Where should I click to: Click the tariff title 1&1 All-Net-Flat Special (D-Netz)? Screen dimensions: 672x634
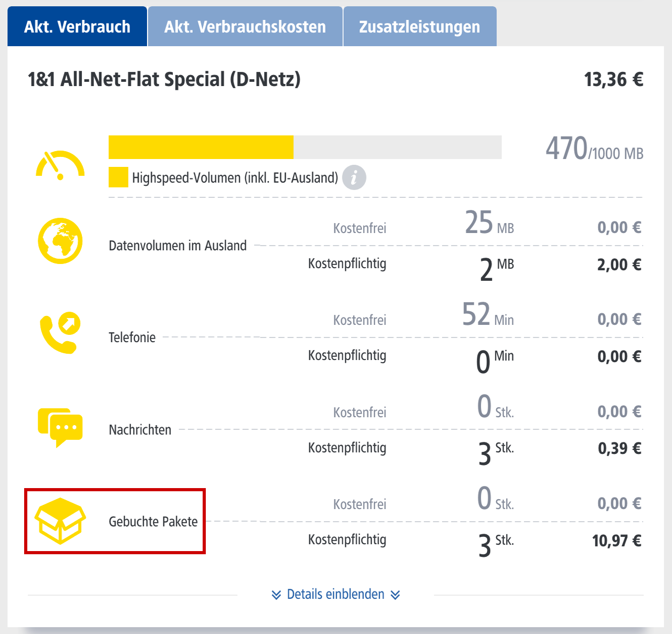(164, 79)
